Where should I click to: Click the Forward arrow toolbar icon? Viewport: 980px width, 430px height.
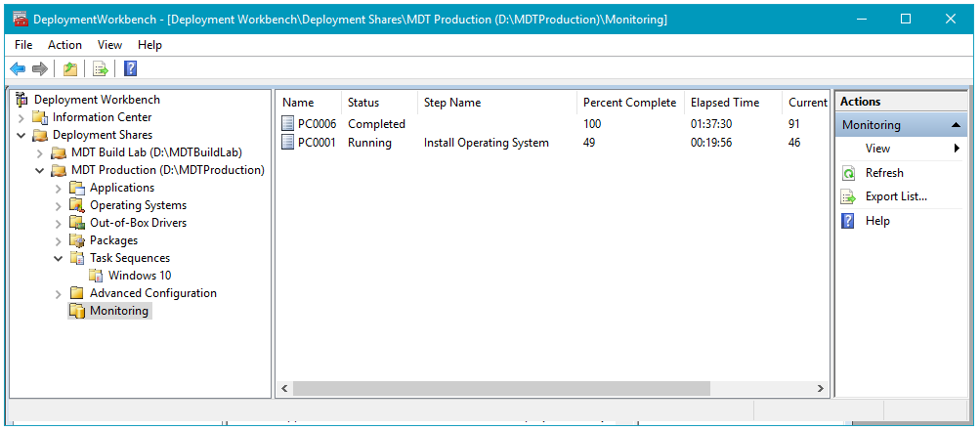(x=40, y=68)
